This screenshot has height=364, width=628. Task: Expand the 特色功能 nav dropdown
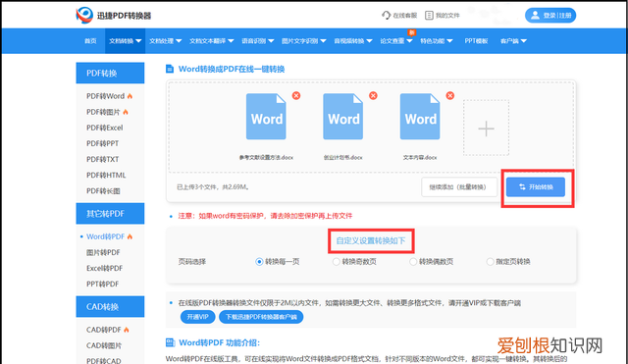(436, 41)
